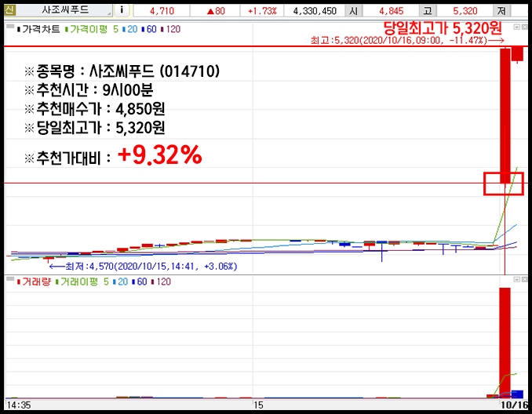
Task: Open volume panel menu icon beside 거래량
Action: pyautogui.click(x=10, y=278)
